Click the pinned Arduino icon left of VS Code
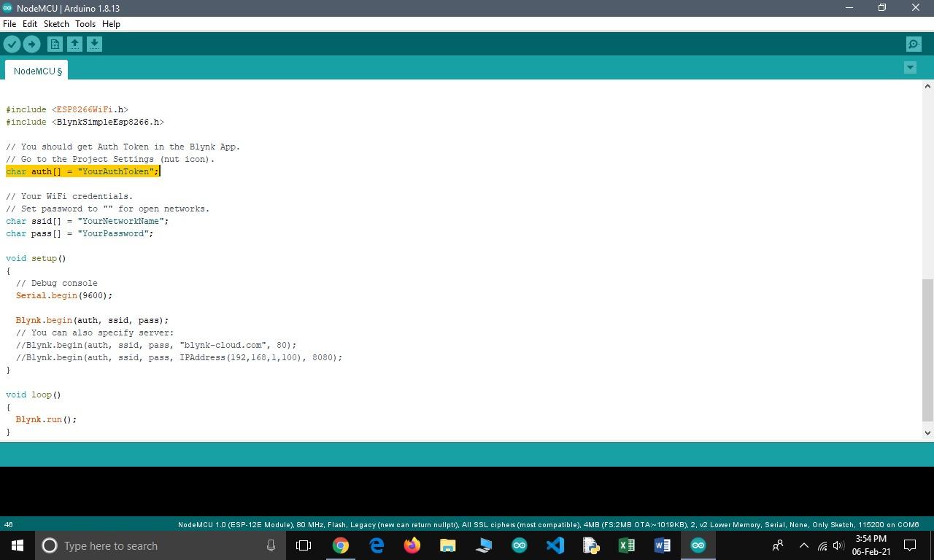Image resolution: width=934 pixels, height=560 pixels. (x=520, y=545)
